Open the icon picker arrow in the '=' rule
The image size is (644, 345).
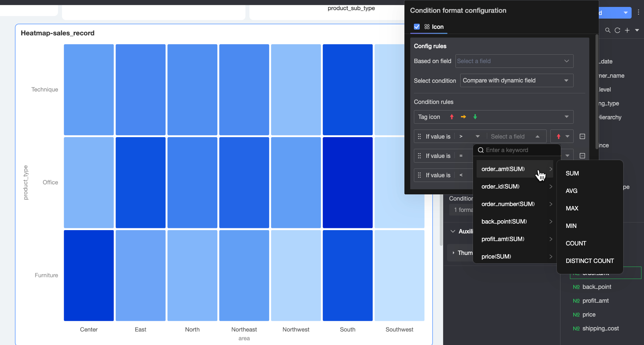coord(567,156)
